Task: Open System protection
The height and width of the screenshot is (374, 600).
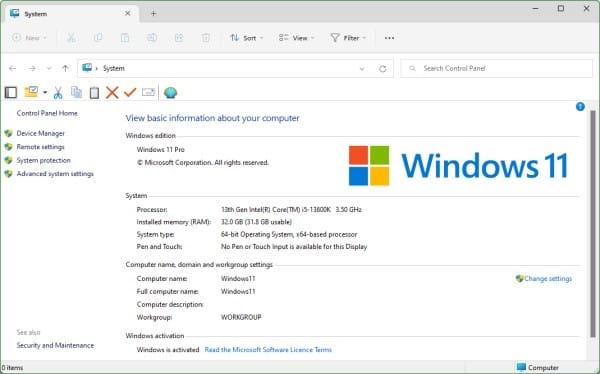Action: coord(44,160)
